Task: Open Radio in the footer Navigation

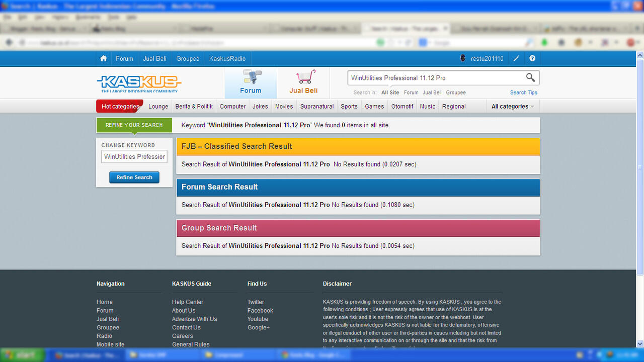Action: [x=105, y=336]
